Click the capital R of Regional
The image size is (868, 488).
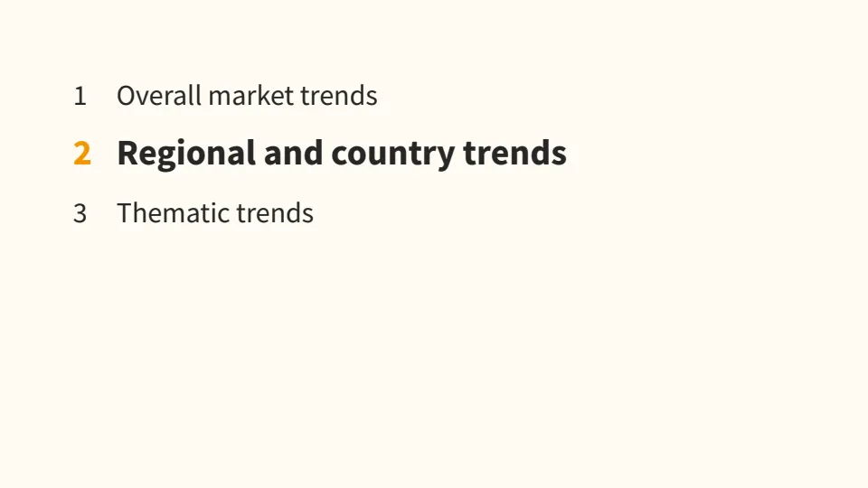pyautogui.click(x=127, y=153)
